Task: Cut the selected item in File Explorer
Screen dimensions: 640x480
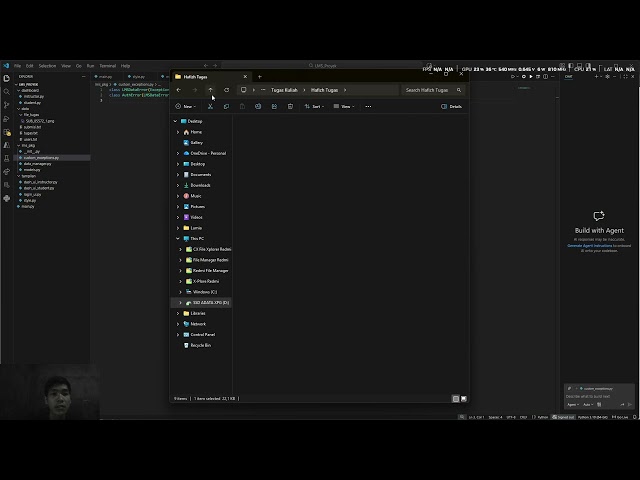Action: [210, 107]
